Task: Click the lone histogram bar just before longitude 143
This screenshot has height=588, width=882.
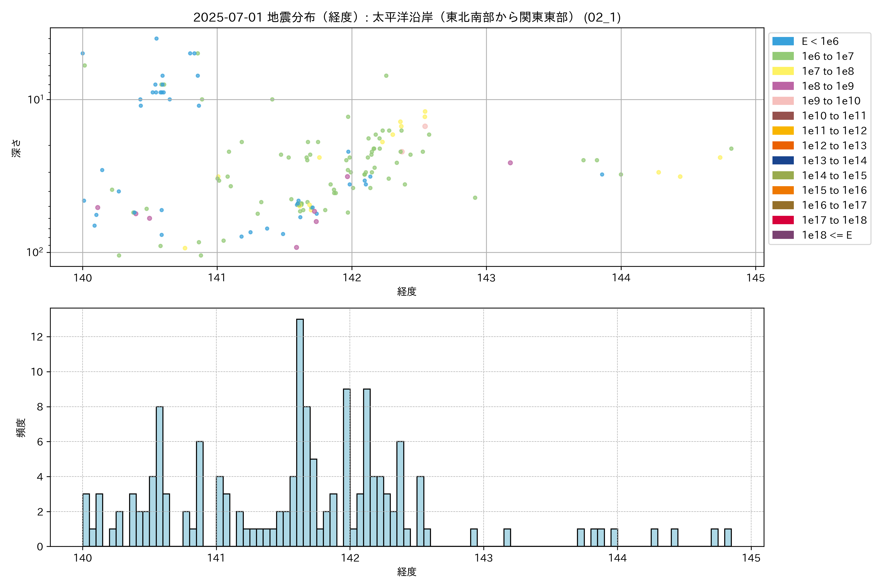Action: [474, 538]
